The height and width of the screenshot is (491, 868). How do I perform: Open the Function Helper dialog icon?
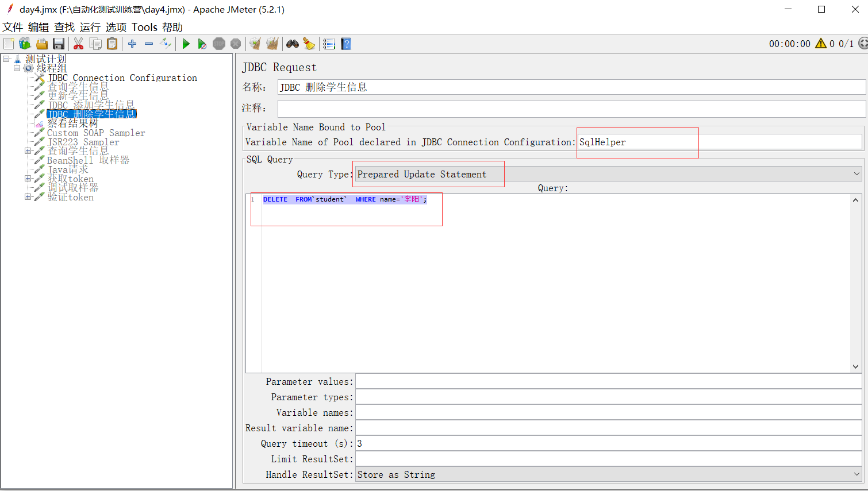click(329, 44)
